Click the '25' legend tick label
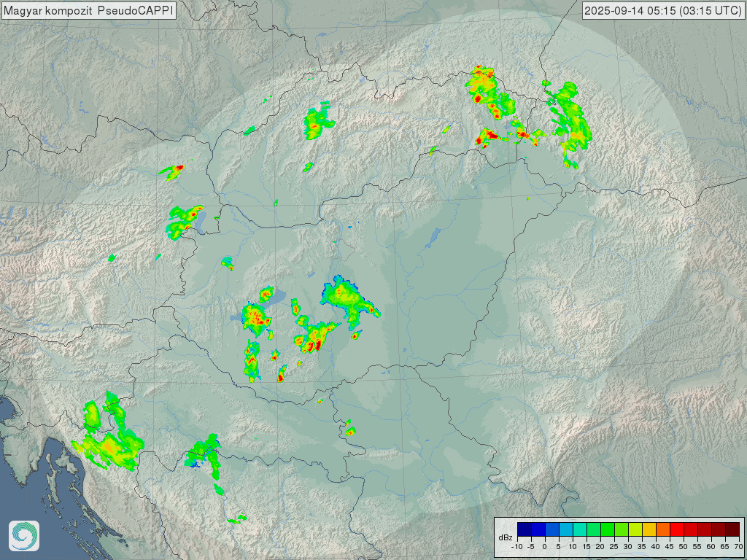Viewport: 747px width, 560px height. click(614, 547)
